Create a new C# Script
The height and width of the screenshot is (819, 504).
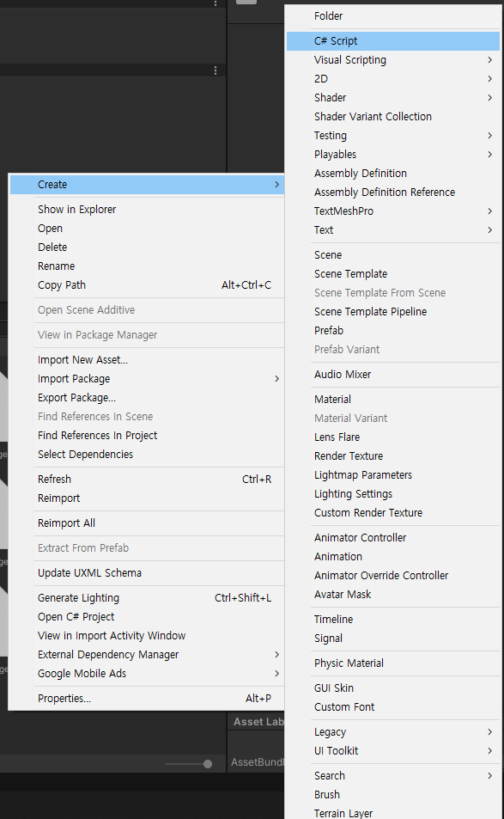[393, 40]
